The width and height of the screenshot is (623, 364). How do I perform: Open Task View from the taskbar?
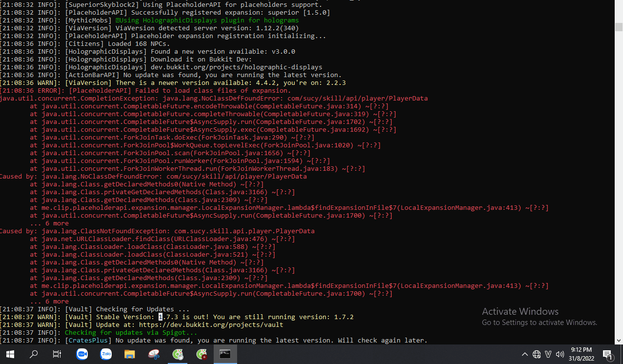(57, 354)
